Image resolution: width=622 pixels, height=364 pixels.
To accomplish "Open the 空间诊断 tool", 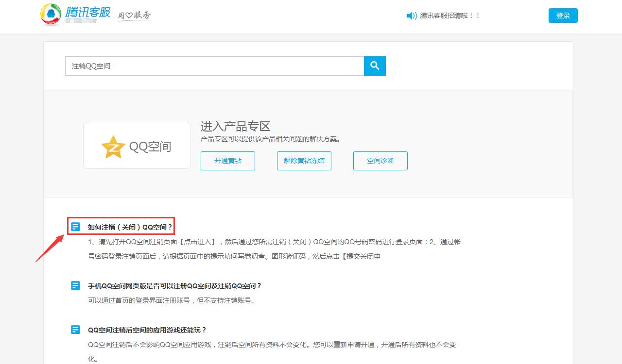I will 380,161.
